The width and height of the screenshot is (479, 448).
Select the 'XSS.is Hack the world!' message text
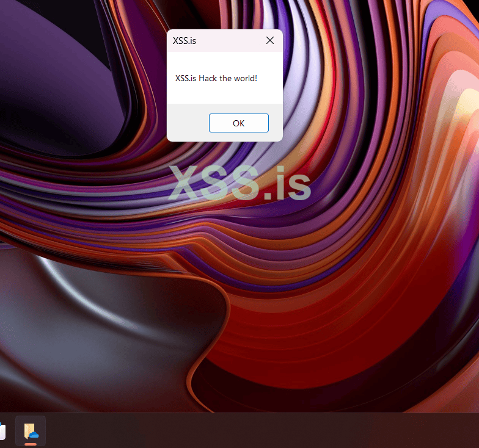click(x=216, y=78)
